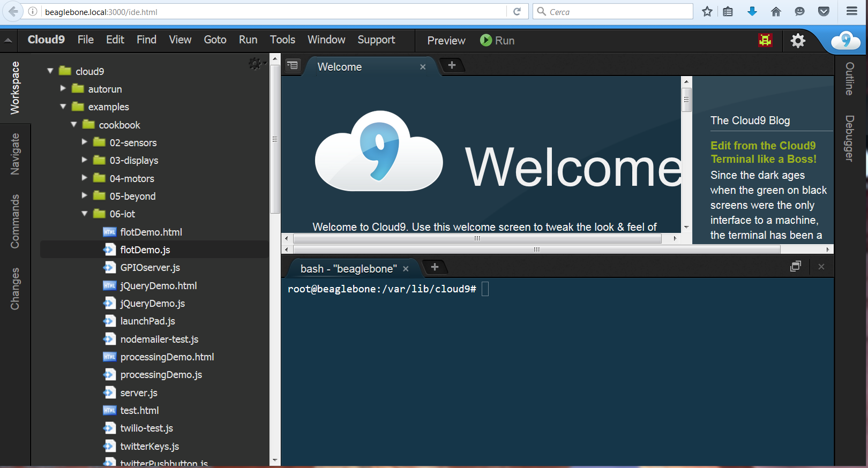
Task: Click the Cloud9 cloud logo top right
Action: pyautogui.click(x=845, y=40)
